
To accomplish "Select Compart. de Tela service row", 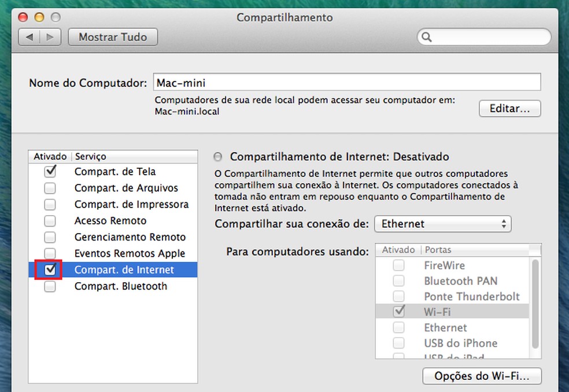I will click(x=113, y=171).
